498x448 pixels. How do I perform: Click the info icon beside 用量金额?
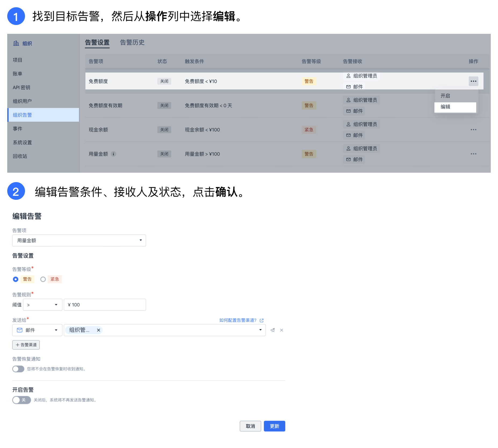[x=113, y=154]
